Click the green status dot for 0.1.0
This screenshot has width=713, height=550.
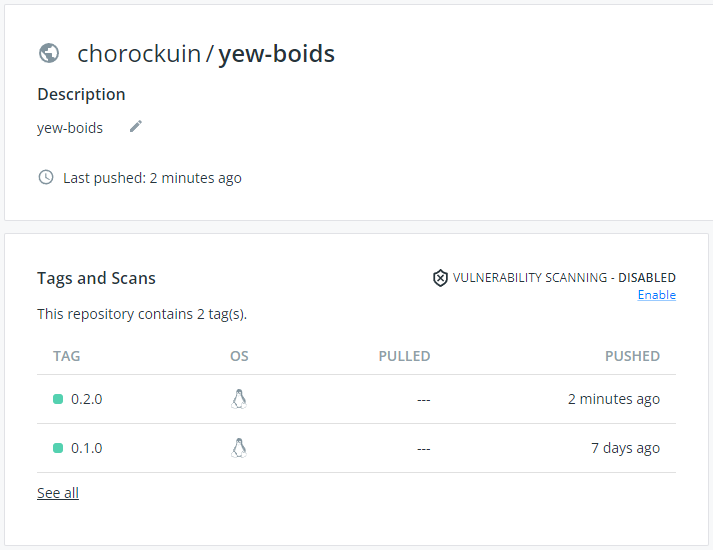click(58, 448)
